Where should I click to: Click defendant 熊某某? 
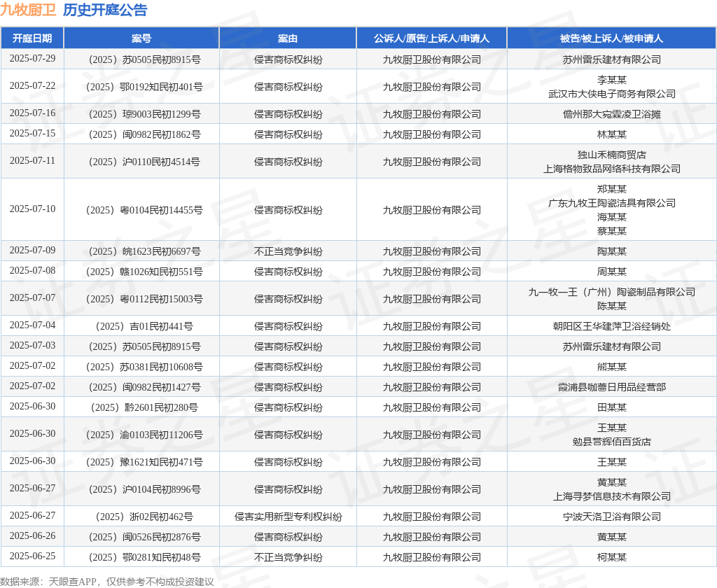(x=612, y=367)
